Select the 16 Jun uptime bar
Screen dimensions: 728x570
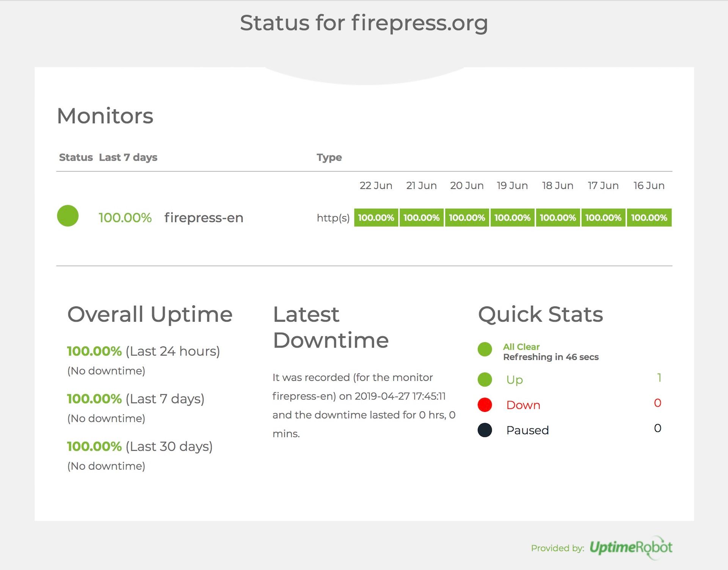coord(649,218)
